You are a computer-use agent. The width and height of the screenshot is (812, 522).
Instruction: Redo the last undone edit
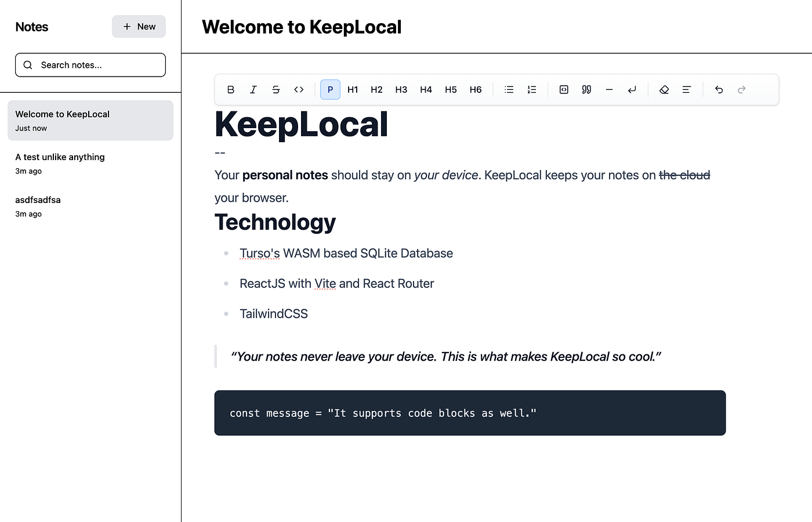pyautogui.click(x=741, y=89)
